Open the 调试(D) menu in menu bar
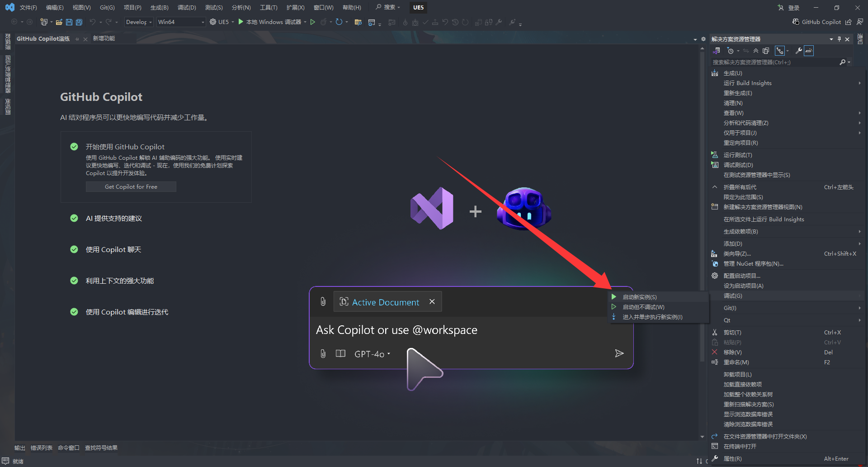 pyautogui.click(x=187, y=7)
